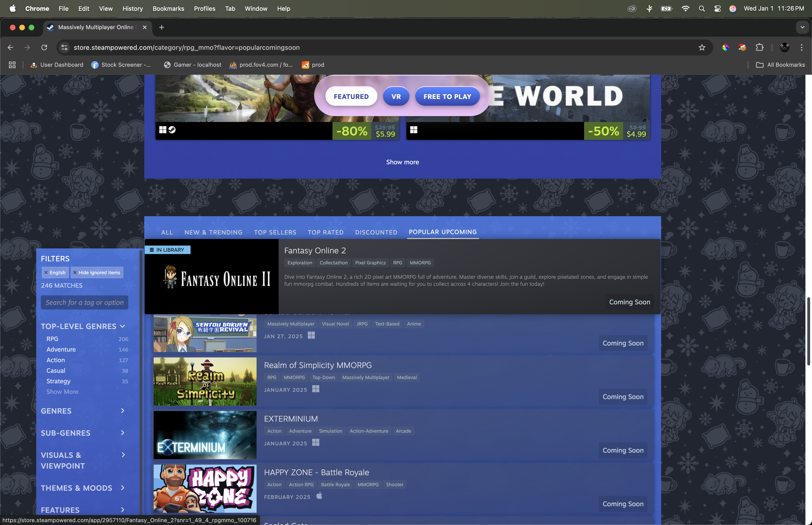Image resolution: width=812 pixels, height=525 pixels.
Task: Expand the Visuals & Viewpoint section
Action: [x=83, y=460]
